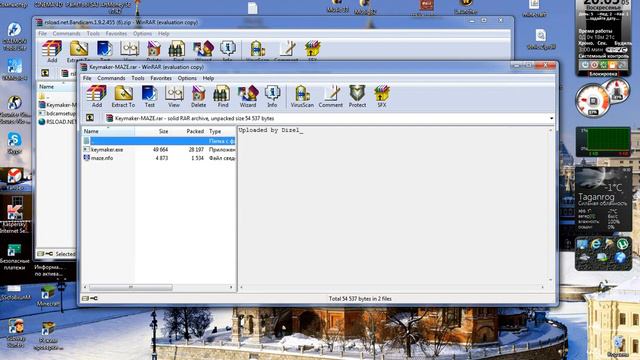
Task: Open Favorites menu in Keymaker-MAZE window
Action: [x=161, y=78]
